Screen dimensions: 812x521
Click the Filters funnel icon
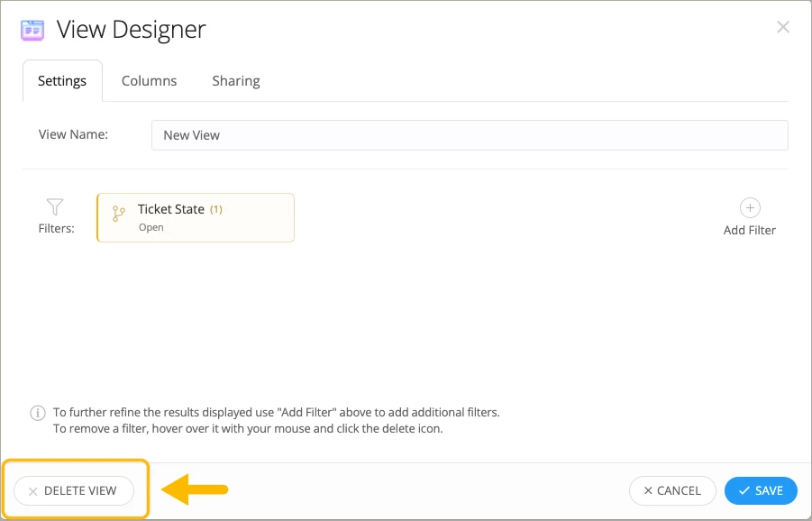tap(55, 207)
